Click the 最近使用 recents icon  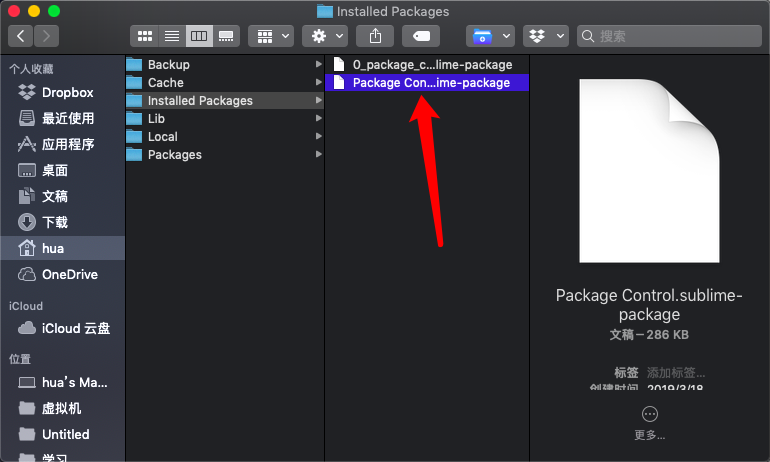27,118
